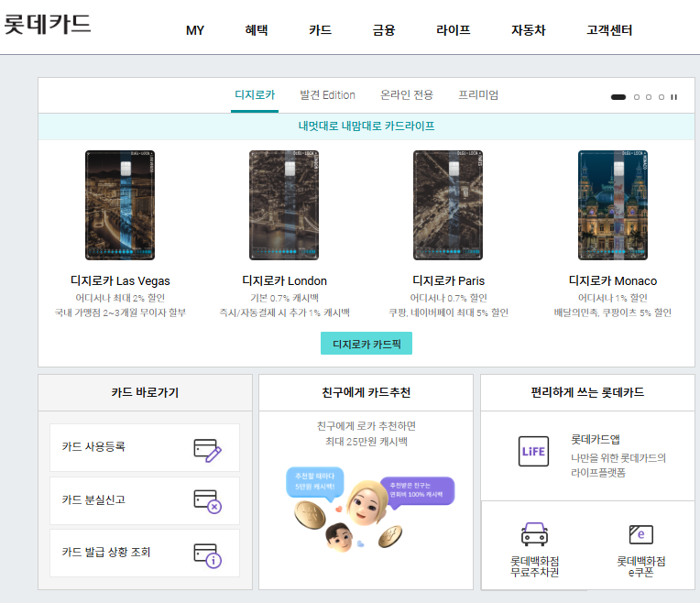Open the 금융 navigation menu
The image size is (700, 603).
pyautogui.click(x=383, y=30)
